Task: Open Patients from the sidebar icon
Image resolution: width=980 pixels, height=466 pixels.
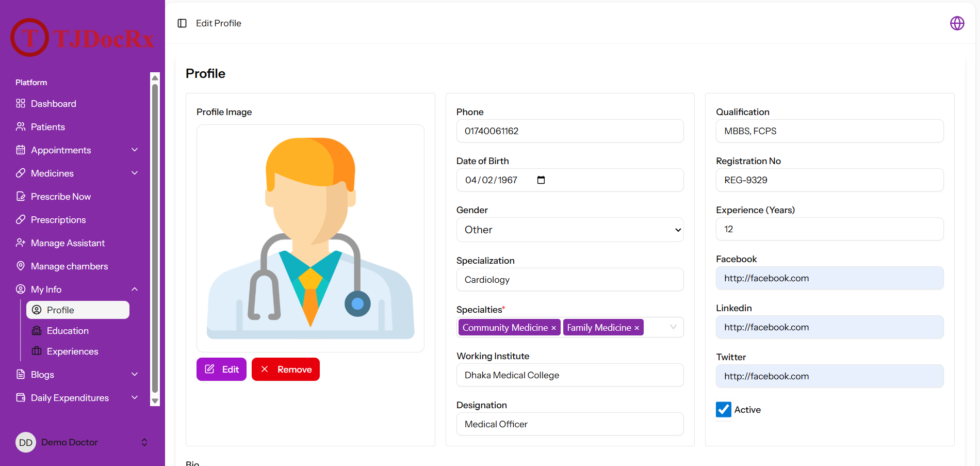Action: 21,126
